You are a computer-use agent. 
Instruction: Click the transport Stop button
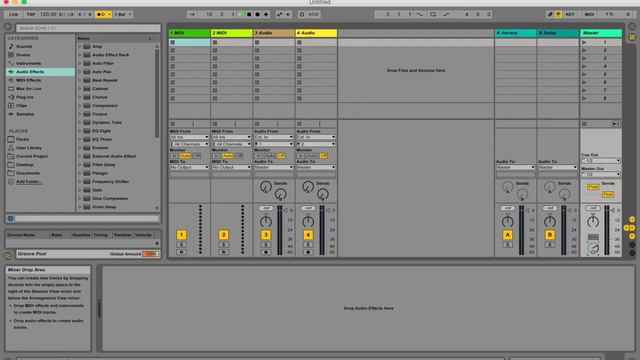click(249, 14)
